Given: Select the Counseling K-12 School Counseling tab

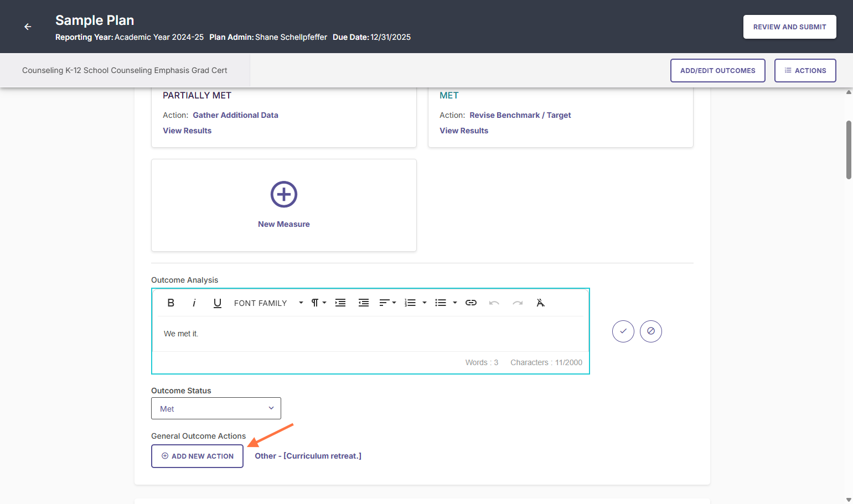Looking at the screenshot, I should pos(125,70).
